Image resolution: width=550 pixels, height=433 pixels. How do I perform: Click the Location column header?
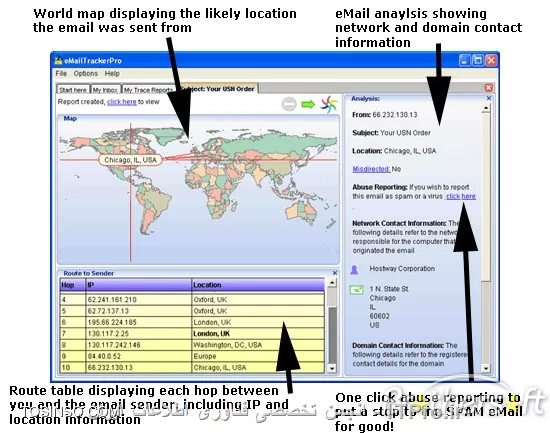(258, 285)
